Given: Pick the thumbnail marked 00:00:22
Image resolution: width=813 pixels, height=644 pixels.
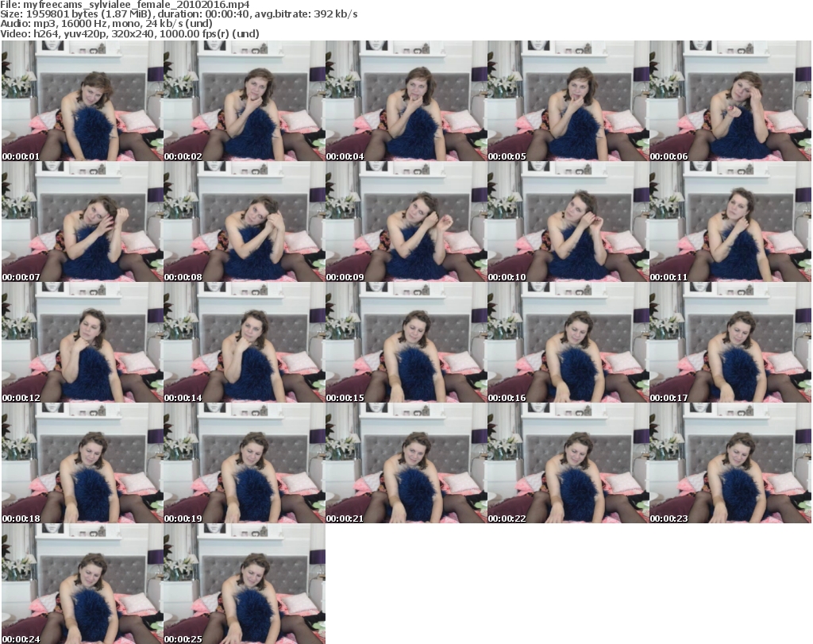Looking at the screenshot, I should pos(568,463).
